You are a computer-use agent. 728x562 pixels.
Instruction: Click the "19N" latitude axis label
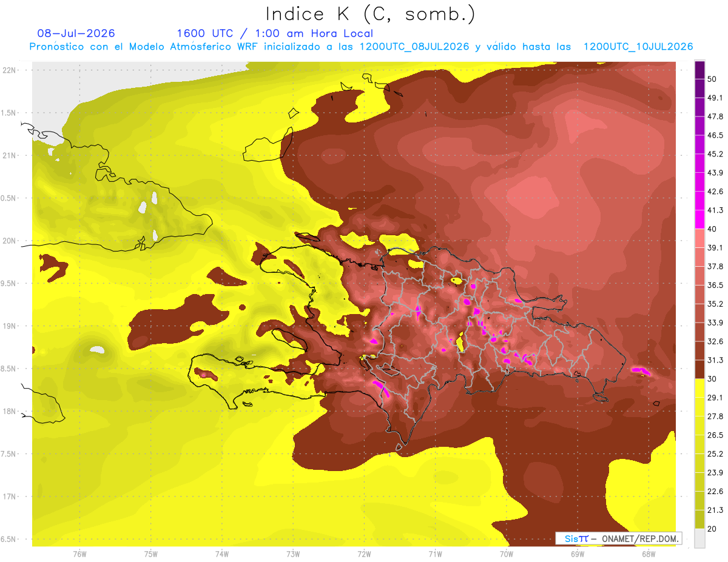(x=9, y=326)
